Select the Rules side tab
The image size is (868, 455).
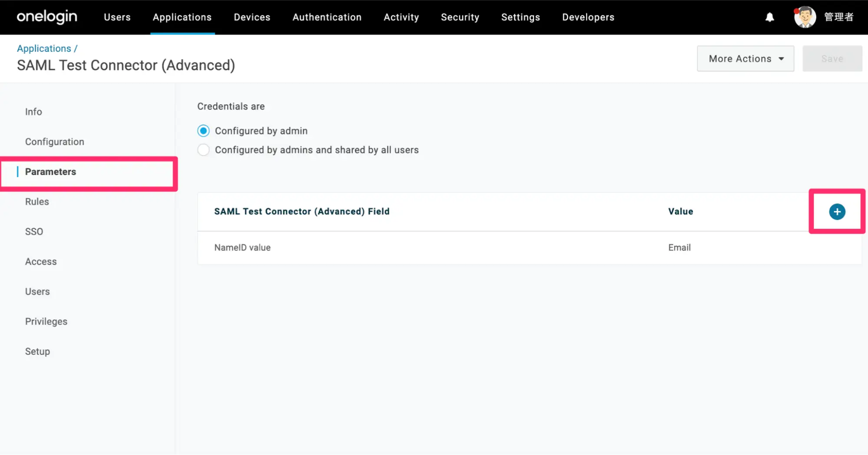pyautogui.click(x=37, y=201)
